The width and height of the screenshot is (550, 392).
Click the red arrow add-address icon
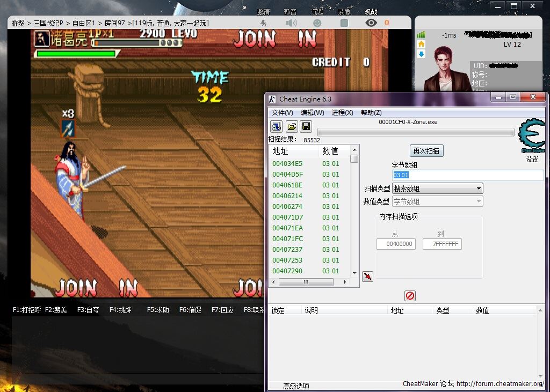tap(367, 276)
